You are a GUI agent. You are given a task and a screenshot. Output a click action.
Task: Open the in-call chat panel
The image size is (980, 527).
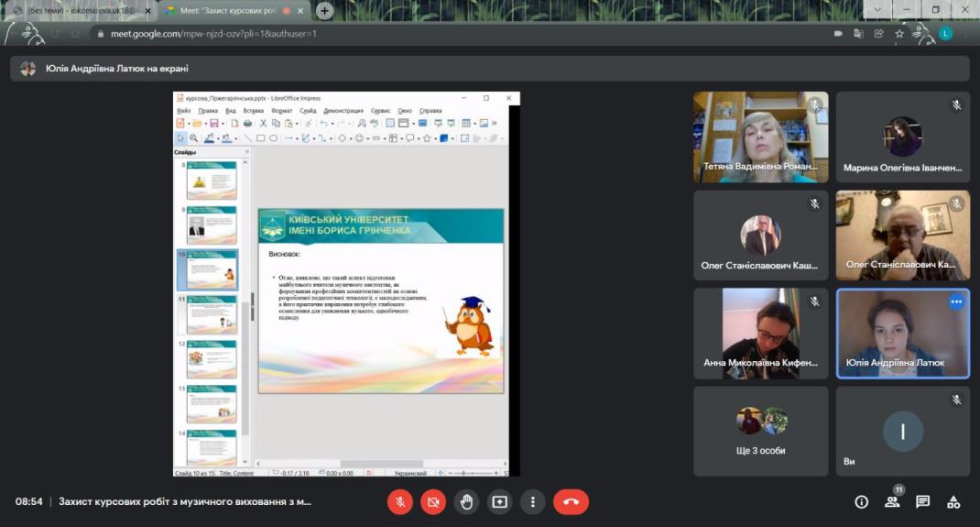(922, 501)
